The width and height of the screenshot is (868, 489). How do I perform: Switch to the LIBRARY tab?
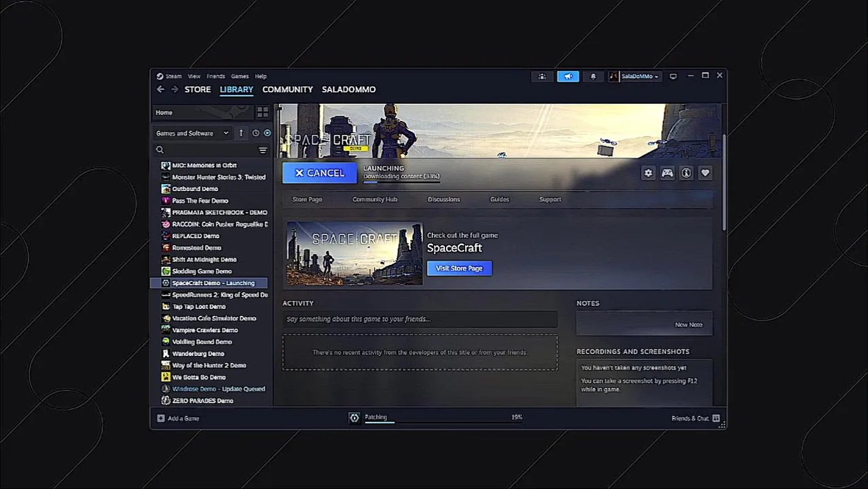point(236,89)
